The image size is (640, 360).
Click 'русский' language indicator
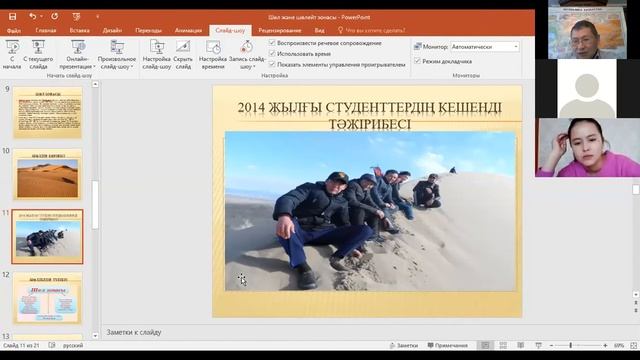[x=73, y=345]
